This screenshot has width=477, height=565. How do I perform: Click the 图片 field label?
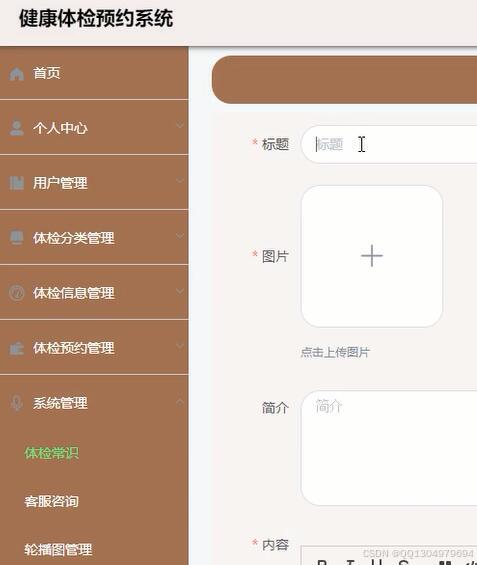pyautogui.click(x=275, y=256)
